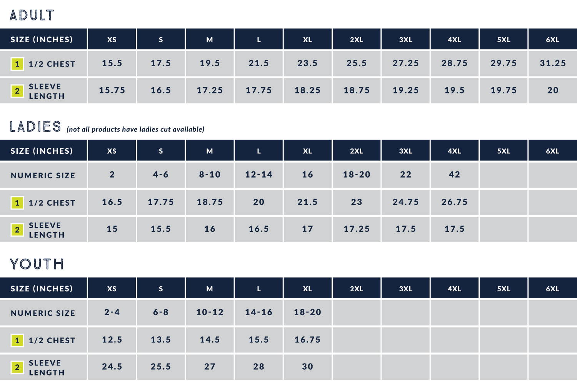Click Ladies 3XL half chest value 24.75
Image resolution: width=577 pixels, height=392 pixels.
[x=405, y=202]
